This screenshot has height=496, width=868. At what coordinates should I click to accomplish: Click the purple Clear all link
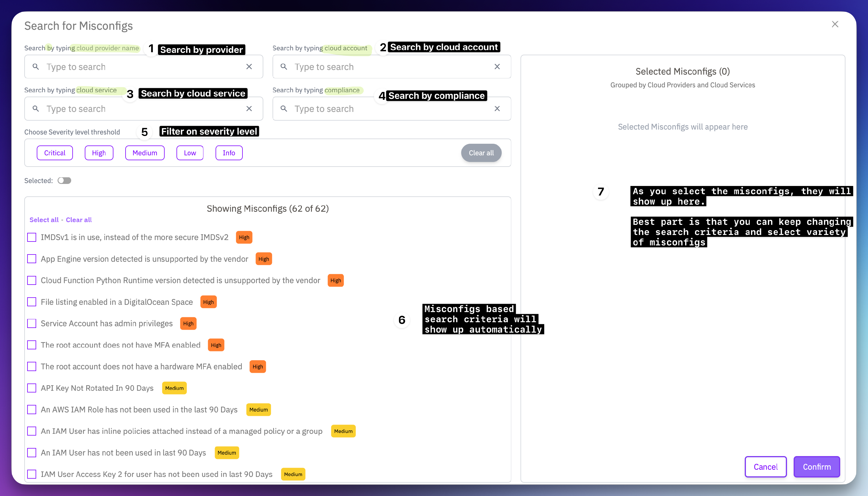(79, 220)
